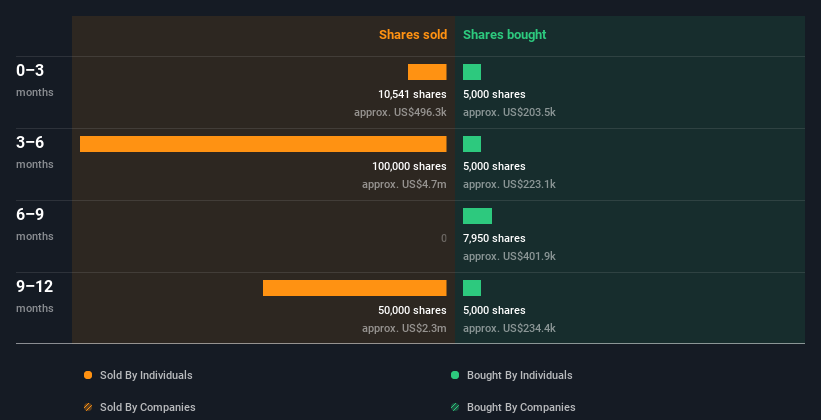
Task: Click the green bar in the 3–6 months row
Action: pyautogui.click(x=472, y=144)
